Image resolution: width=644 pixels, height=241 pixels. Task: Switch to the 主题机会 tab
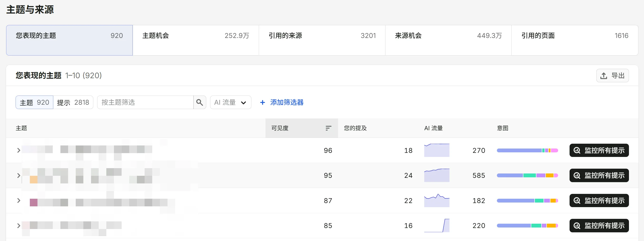click(196, 40)
